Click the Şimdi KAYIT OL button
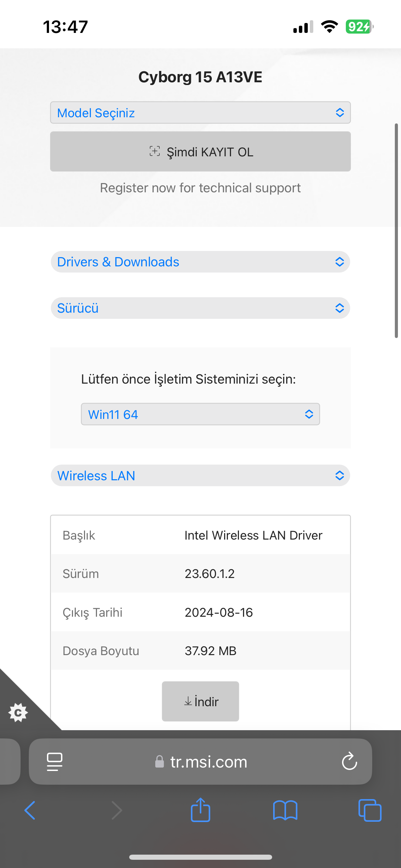The width and height of the screenshot is (401, 868). (x=200, y=152)
